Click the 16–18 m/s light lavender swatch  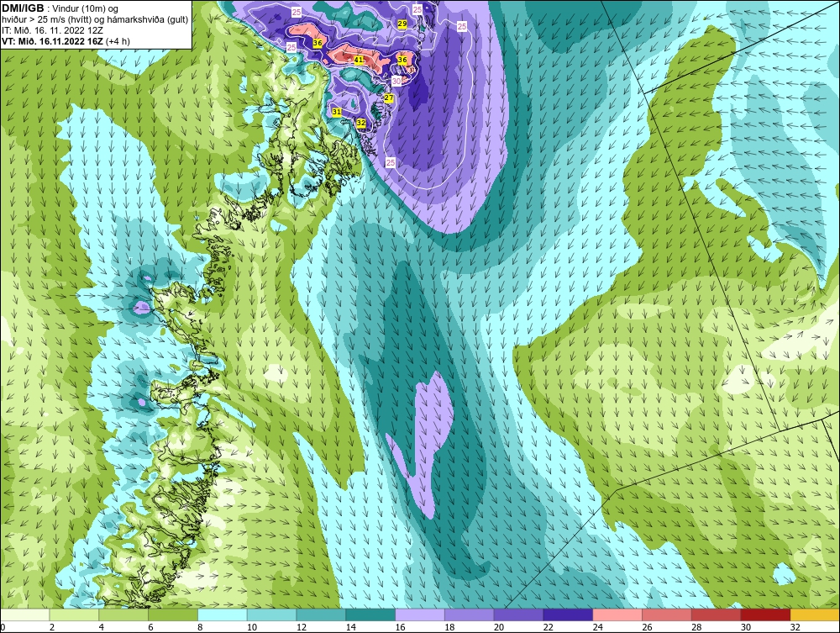(x=420, y=615)
